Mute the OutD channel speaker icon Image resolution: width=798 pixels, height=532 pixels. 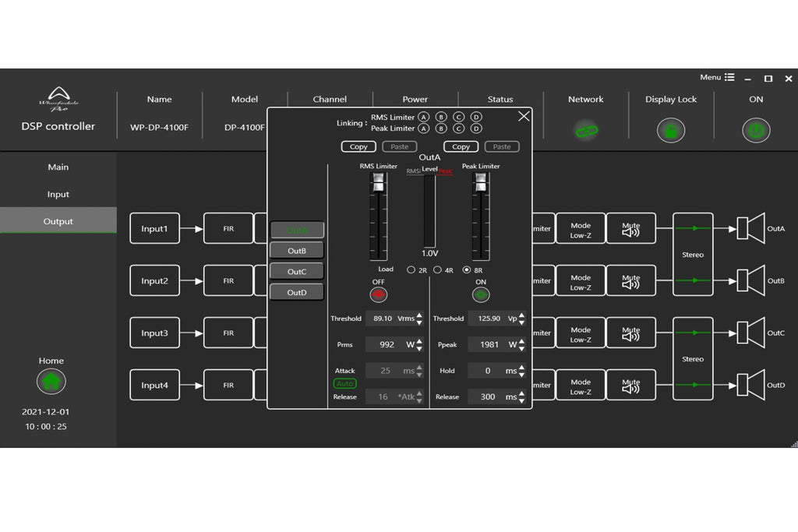coord(631,385)
